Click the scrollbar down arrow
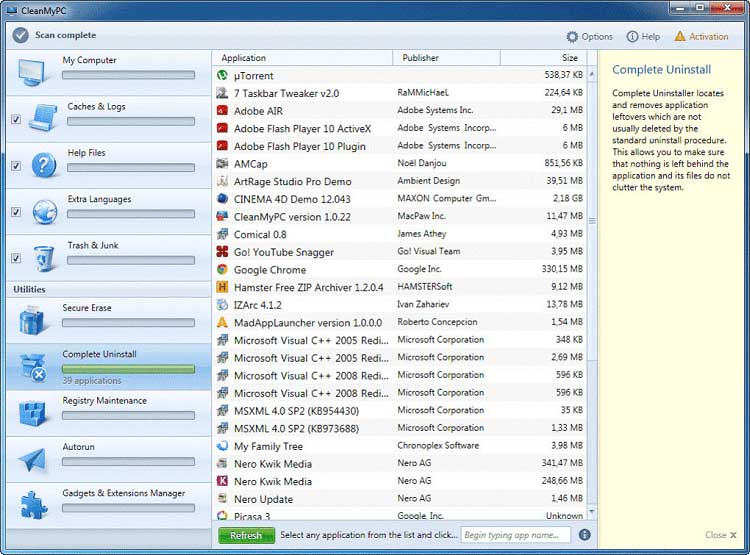Screen dimensions: 750x555 [592, 512]
